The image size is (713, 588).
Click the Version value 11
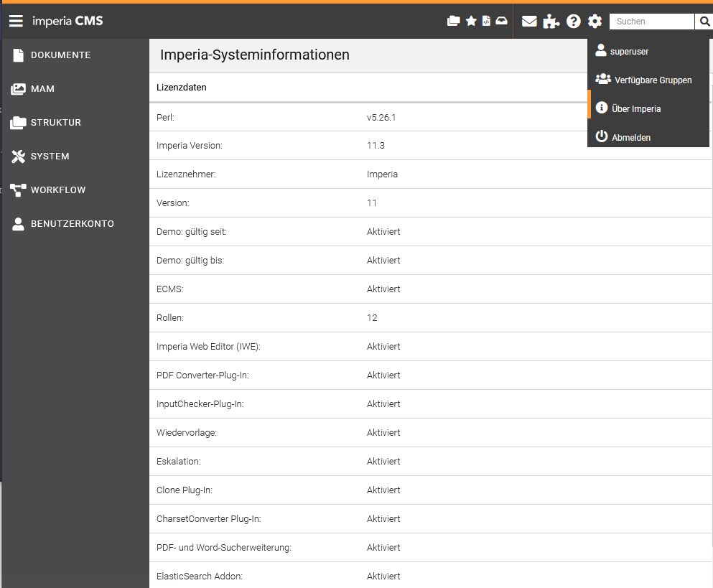[x=371, y=203]
